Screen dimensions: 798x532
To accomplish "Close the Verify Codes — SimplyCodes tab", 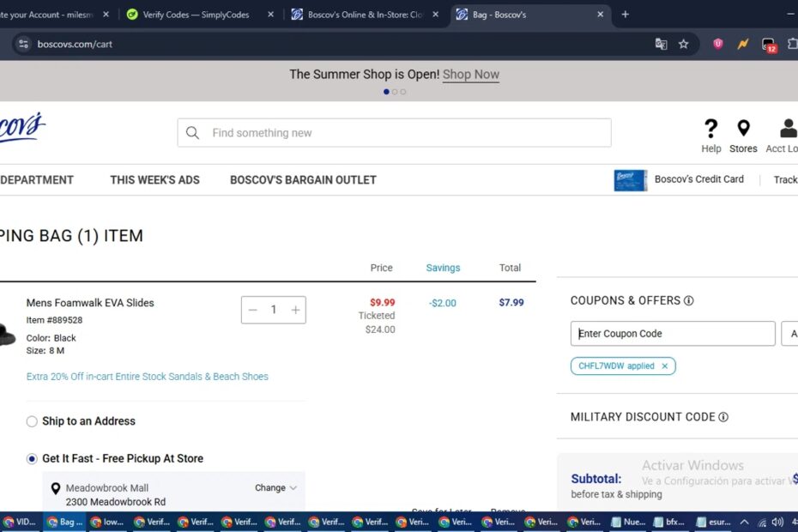I will [x=270, y=15].
